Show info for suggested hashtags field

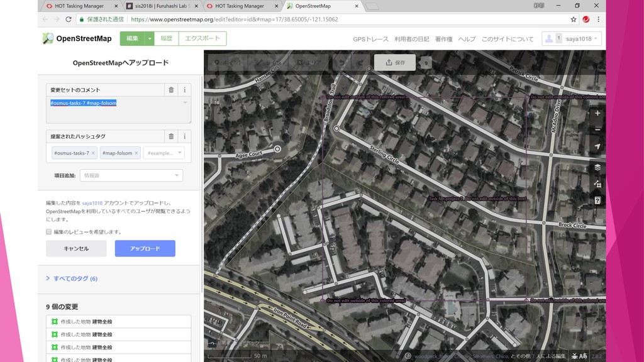[x=185, y=136]
